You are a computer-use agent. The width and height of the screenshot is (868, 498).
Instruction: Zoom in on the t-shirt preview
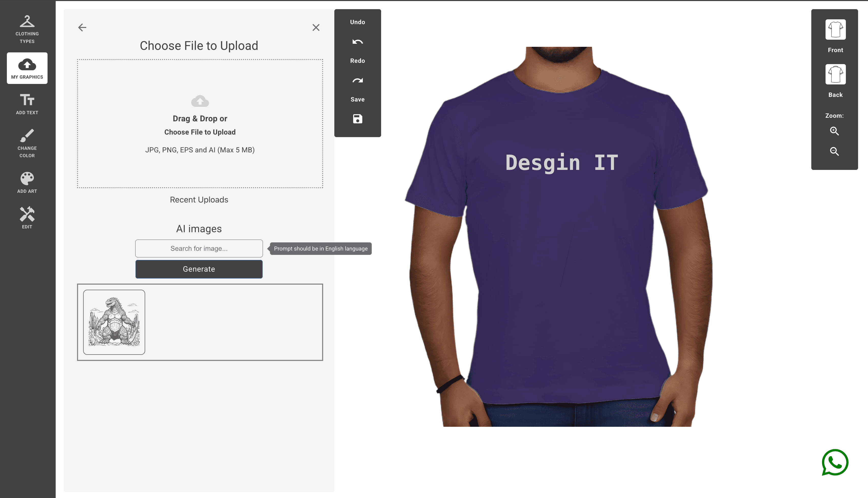click(834, 131)
